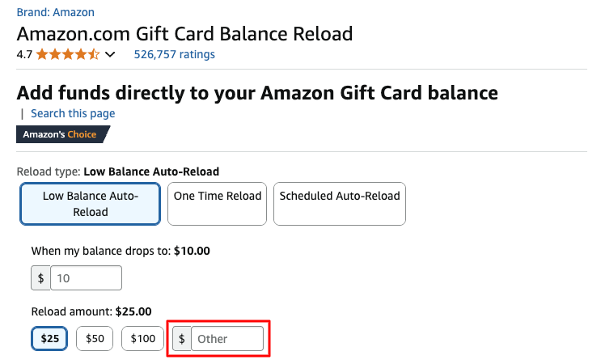Select Low Balance Auto-Reload option
601x364 pixels.
click(91, 204)
